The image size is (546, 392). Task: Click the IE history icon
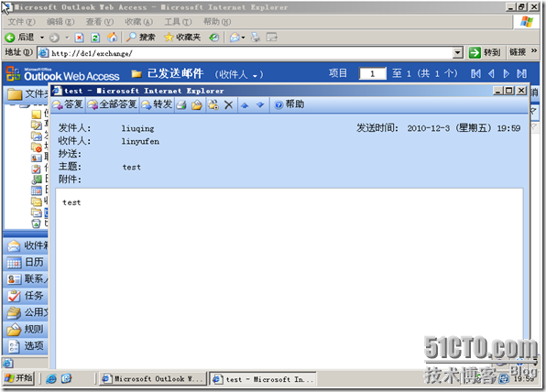pos(214,38)
